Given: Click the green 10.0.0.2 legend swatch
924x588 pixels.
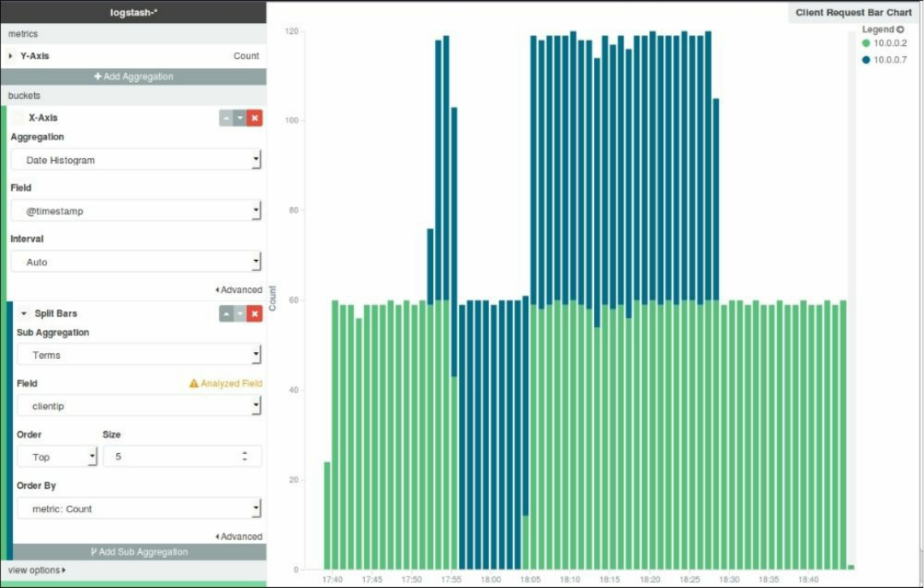Looking at the screenshot, I should tap(866, 43).
